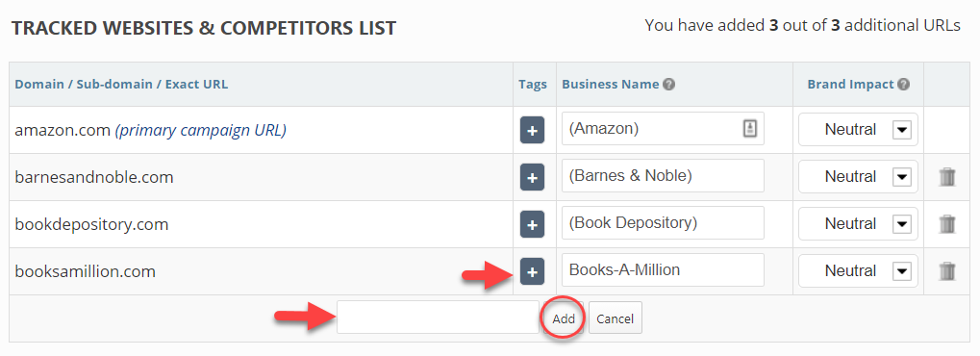
Task: Add tag to amazon.com row
Action: 532,130
